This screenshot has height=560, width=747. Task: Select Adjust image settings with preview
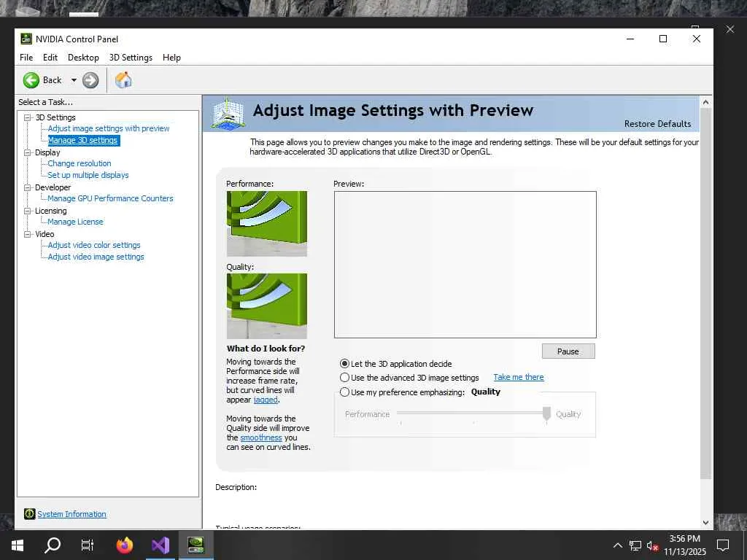[x=109, y=128]
